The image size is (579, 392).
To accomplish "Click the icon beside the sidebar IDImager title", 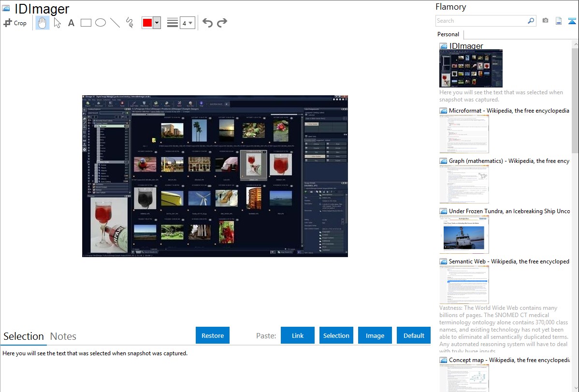I will (x=444, y=46).
